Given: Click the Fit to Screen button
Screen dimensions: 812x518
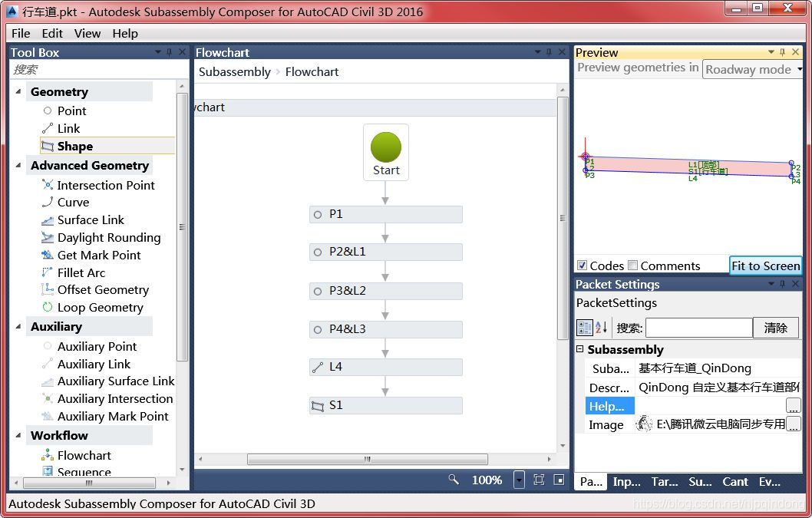Looking at the screenshot, I should coord(765,266).
